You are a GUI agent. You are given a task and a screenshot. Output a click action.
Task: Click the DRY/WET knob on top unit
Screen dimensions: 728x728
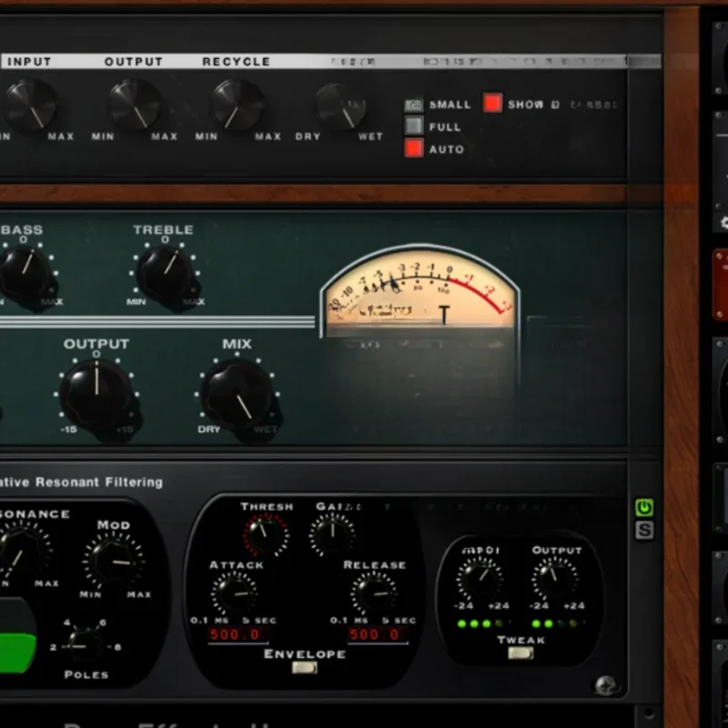click(x=340, y=106)
